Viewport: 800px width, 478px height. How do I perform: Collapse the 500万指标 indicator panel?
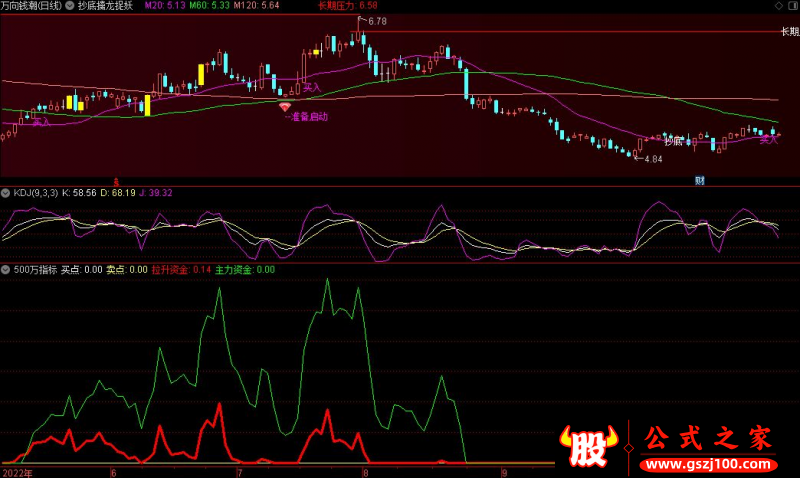[6, 269]
